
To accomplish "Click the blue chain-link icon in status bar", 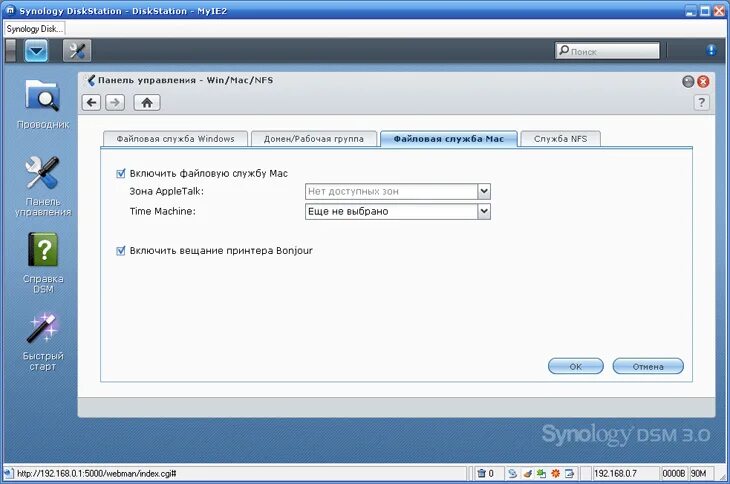I will tap(513, 473).
